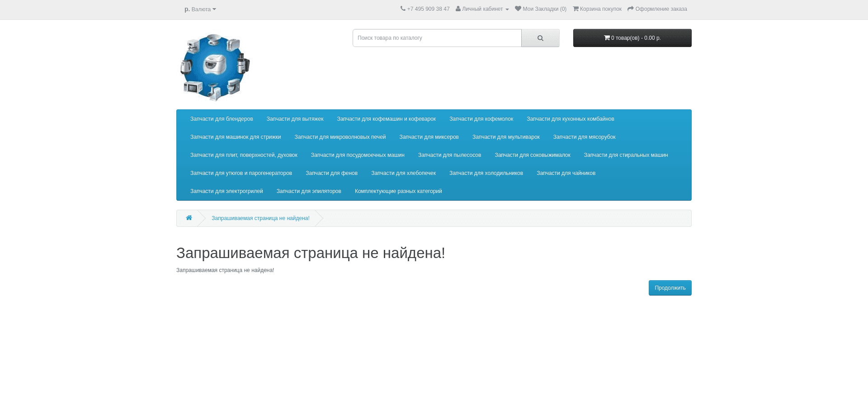
Task: Open the cart summary showing 0 товар(ов)
Action: pos(632,38)
